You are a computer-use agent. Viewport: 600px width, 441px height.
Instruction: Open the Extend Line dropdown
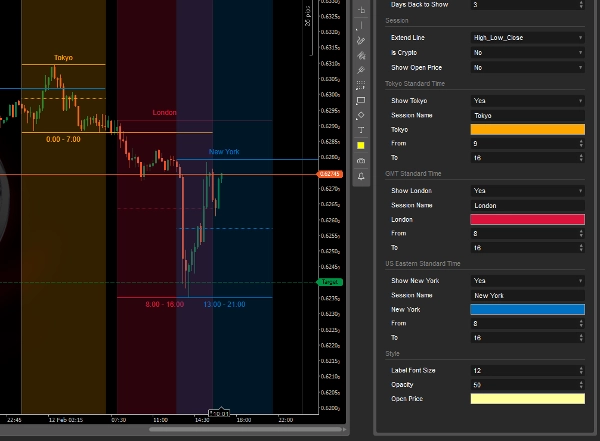[527, 37]
